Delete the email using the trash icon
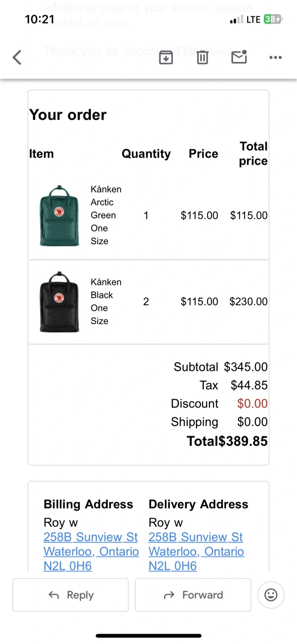 202,57
